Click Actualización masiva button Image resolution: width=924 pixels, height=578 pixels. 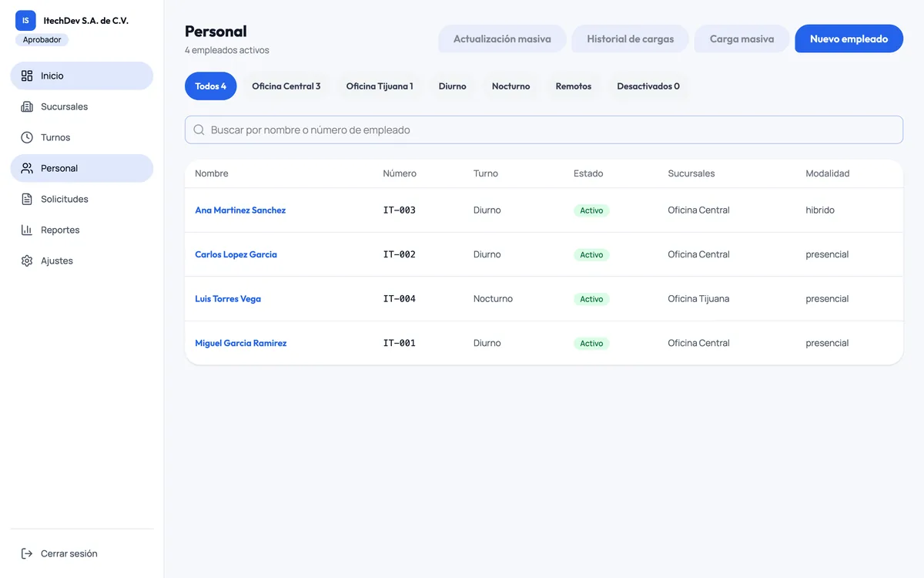pos(502,39)
